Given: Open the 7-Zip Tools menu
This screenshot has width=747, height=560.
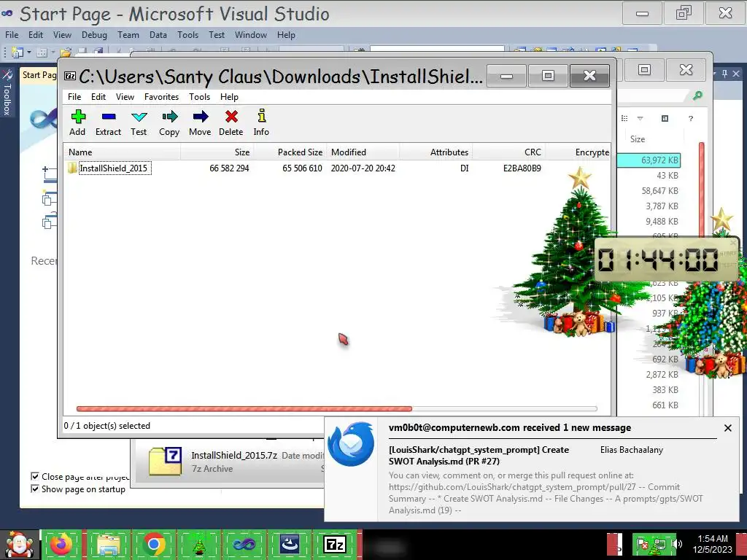Looking at the screenshot, I should click(x=199, y=97).
